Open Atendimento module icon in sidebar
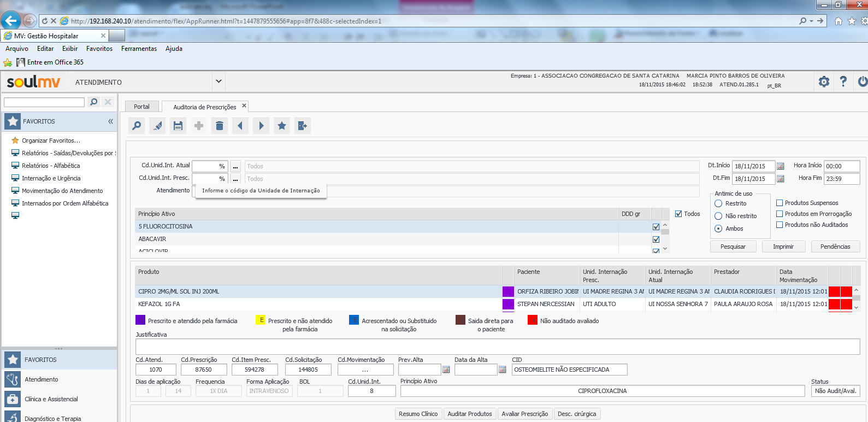 click(x=13, y=379)
